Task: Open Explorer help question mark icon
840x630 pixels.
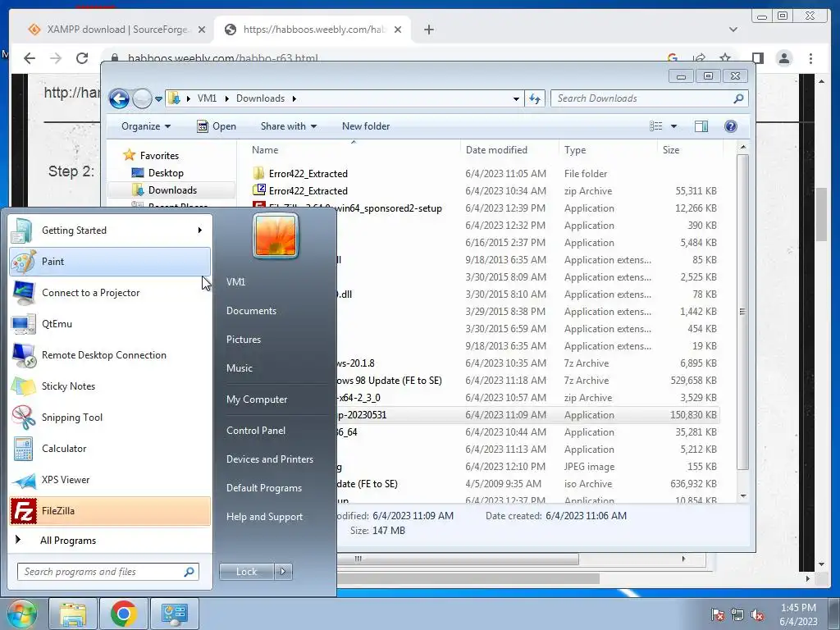Action: 731,126
